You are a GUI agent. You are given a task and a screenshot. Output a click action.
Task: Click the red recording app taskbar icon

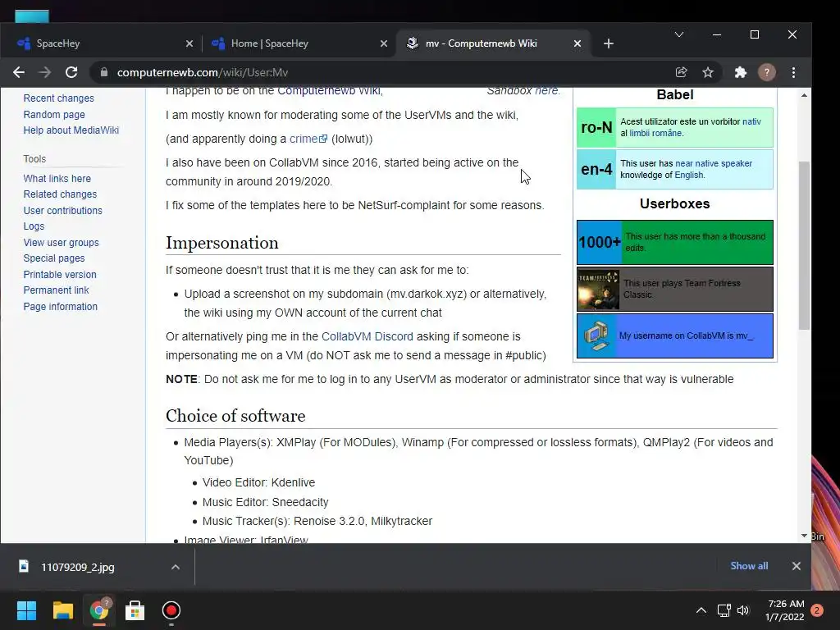tap(171, 610)
